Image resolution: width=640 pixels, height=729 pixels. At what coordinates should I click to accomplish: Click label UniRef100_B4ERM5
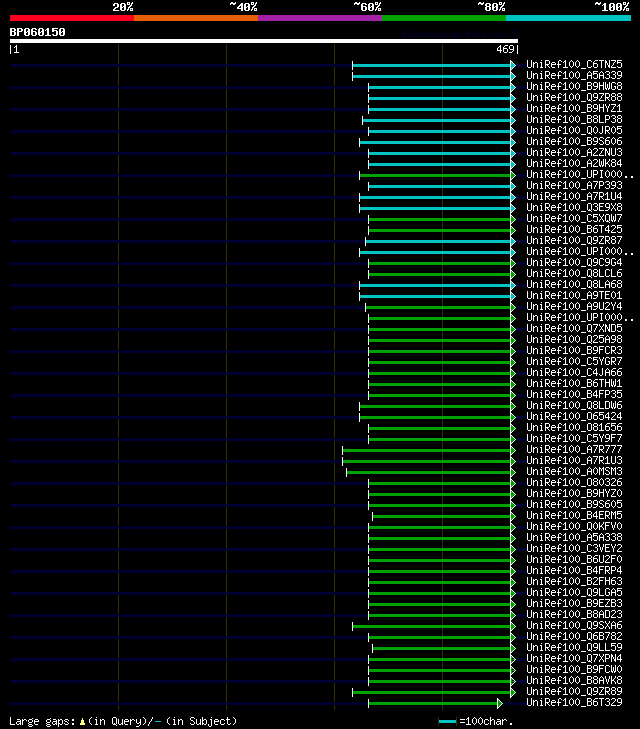[574, 516]
